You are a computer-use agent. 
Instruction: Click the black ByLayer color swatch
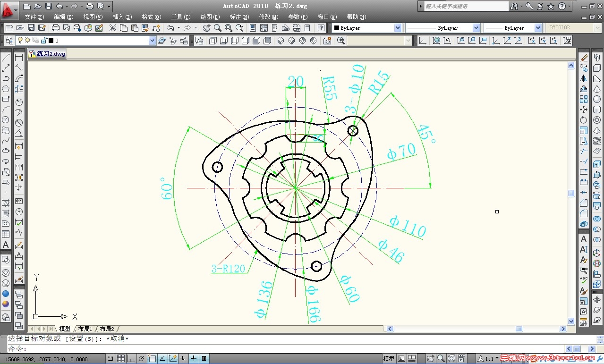coord(337,28)
